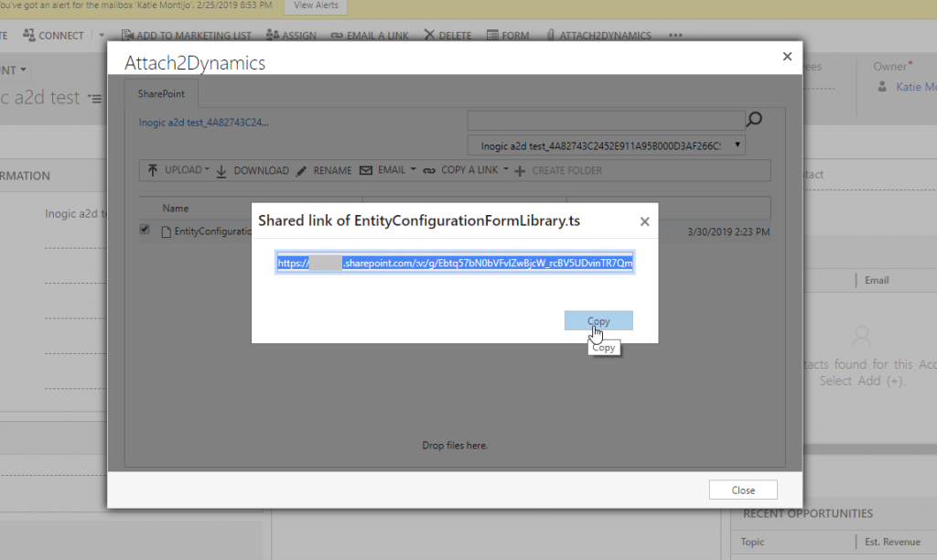Viewport: 937px width, 560px height.
Task: Click the Create Folder plus icon
Action: pos(519,170)
